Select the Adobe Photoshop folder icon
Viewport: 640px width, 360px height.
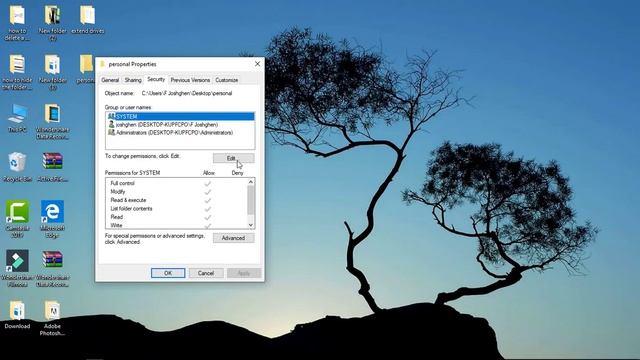(53, 318)
